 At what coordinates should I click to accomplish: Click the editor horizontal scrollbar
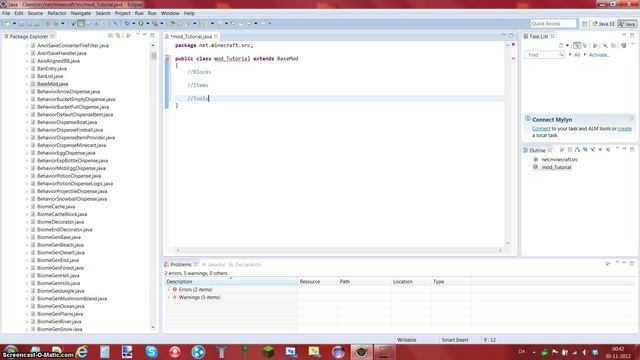pyautogui.click(x=339, y=250)
